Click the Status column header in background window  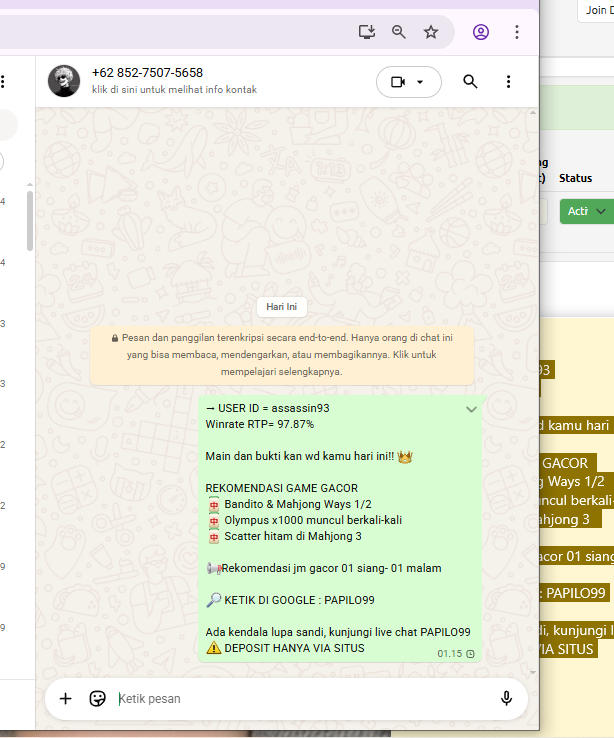[x=575, y=178]
